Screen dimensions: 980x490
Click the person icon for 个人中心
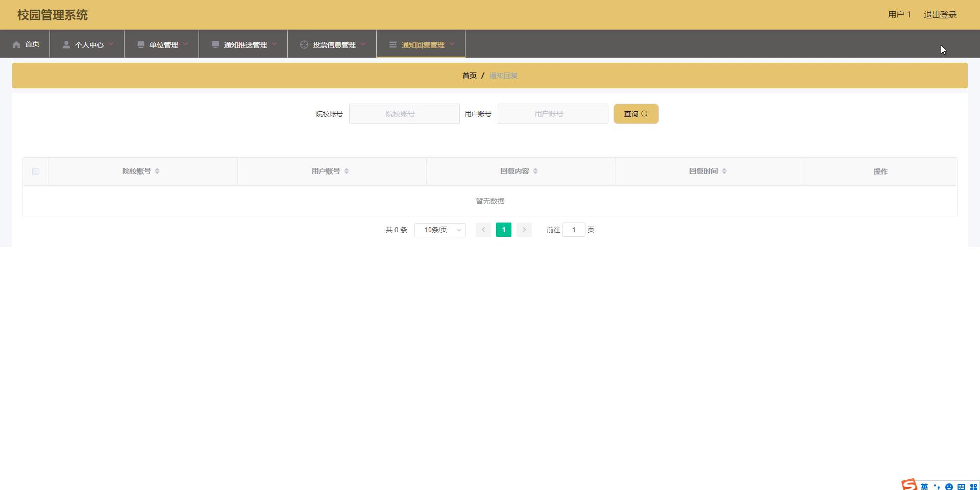pos(66,45)
